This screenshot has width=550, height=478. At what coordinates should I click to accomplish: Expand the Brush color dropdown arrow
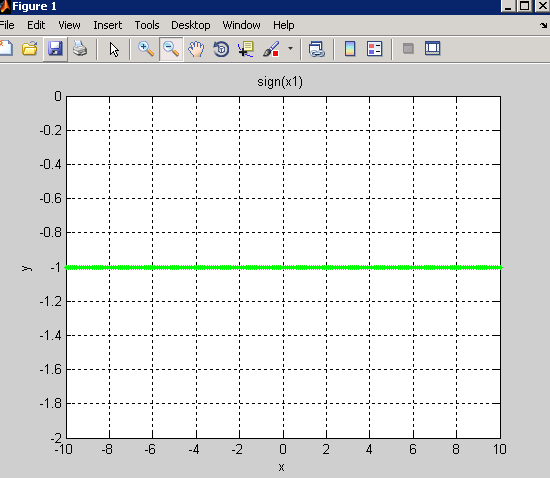[290, 48]
